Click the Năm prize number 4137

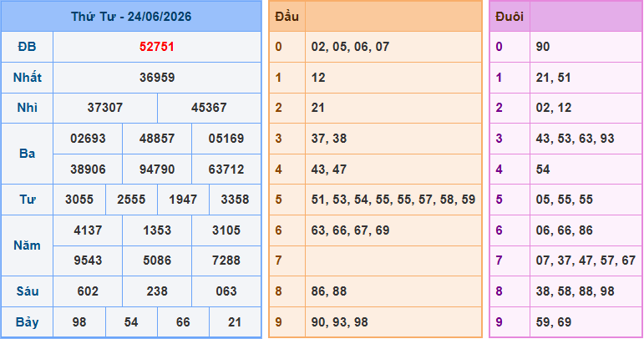coord(88,230)
